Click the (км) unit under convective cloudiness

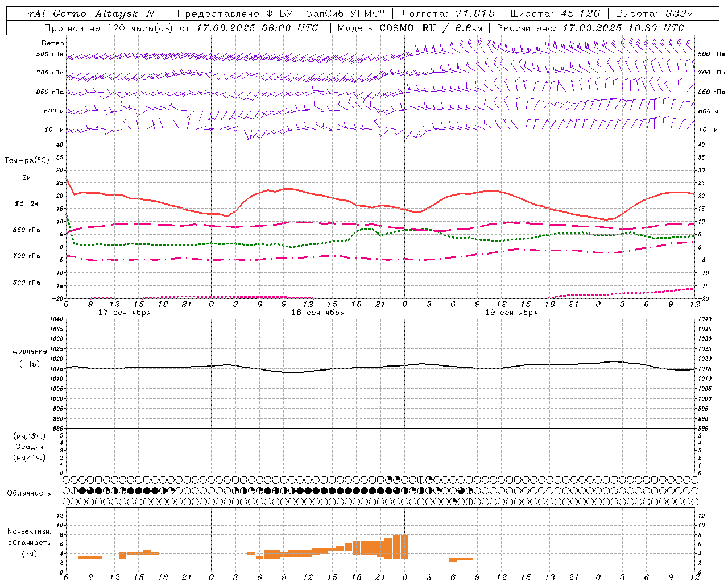(29, 554)
